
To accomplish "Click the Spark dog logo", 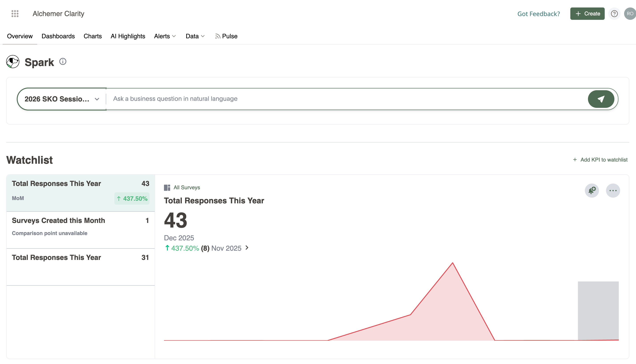I will 13,62.
